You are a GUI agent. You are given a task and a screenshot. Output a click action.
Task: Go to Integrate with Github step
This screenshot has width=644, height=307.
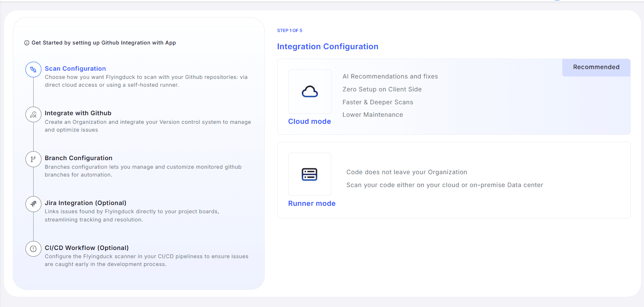(x=78, y=113)
